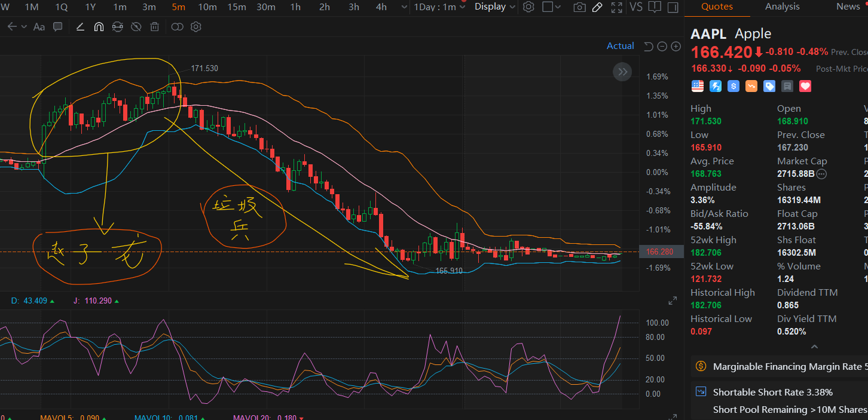This screenshot has width=868, height=420.
Task: Click the orange downtrend chart badge
Action: click(751, 86)
